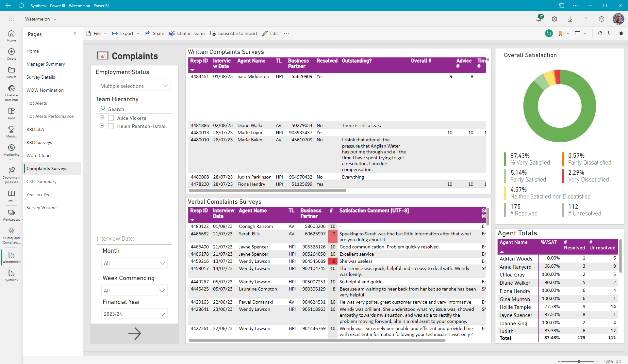Open the comments icon in toolbar

[610, 33]
